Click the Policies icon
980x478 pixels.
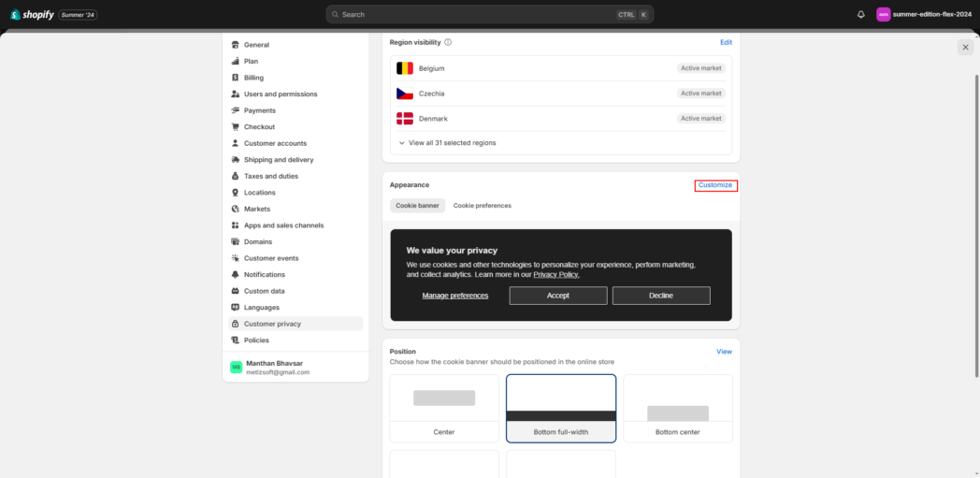(x=235, y=340)
